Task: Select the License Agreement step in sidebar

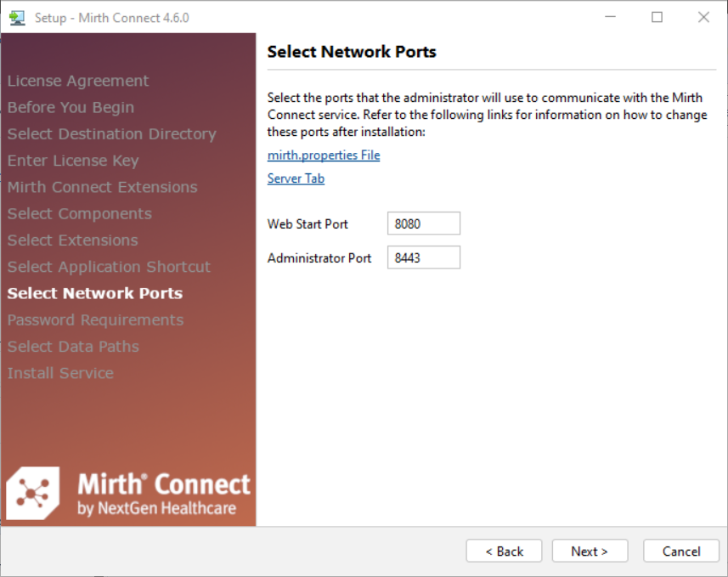Action: point(78,81)
